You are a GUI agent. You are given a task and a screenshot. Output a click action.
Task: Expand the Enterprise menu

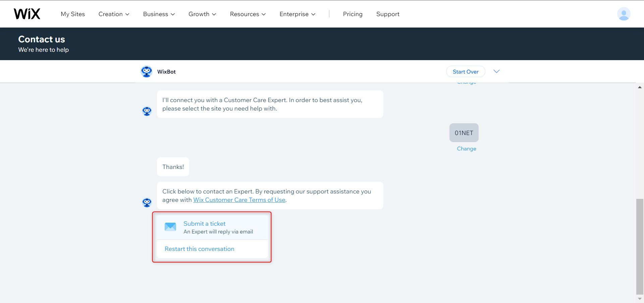tap(298, 14)
